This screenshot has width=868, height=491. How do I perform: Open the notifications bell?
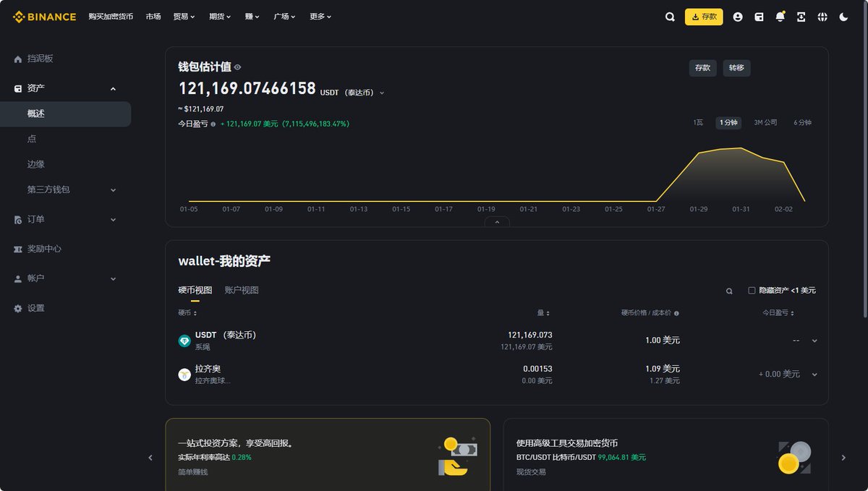tap(780, 17)
